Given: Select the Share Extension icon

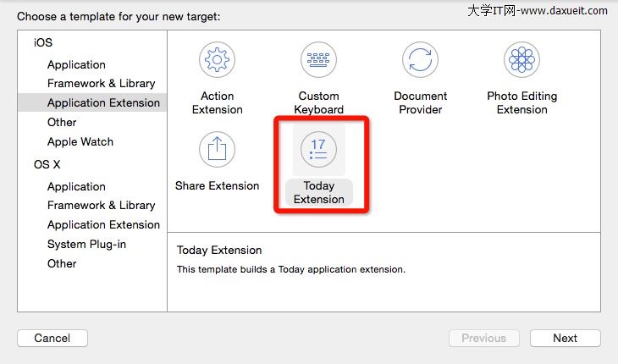Looking at the screenshot, I should pyautogui.click(x=217, y=150).
